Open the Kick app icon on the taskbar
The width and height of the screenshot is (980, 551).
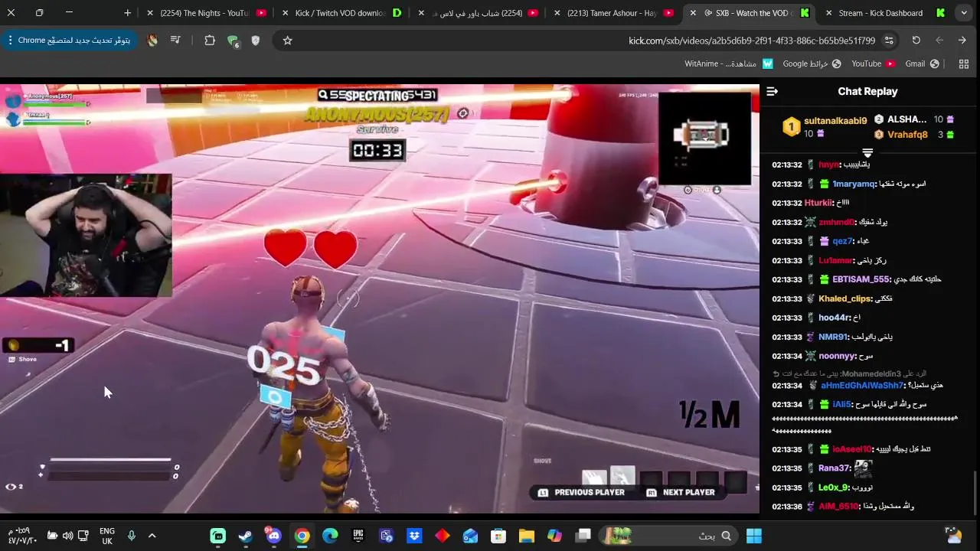218,536
